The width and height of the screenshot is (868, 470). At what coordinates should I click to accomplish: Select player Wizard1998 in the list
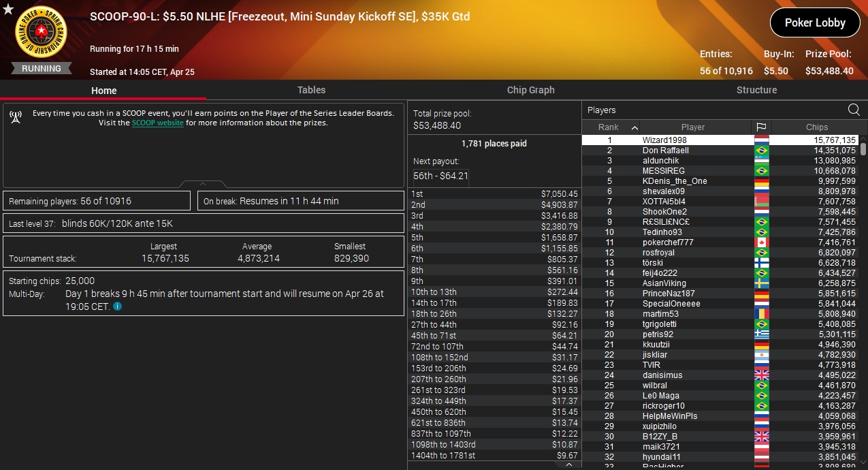click(720, 140)
